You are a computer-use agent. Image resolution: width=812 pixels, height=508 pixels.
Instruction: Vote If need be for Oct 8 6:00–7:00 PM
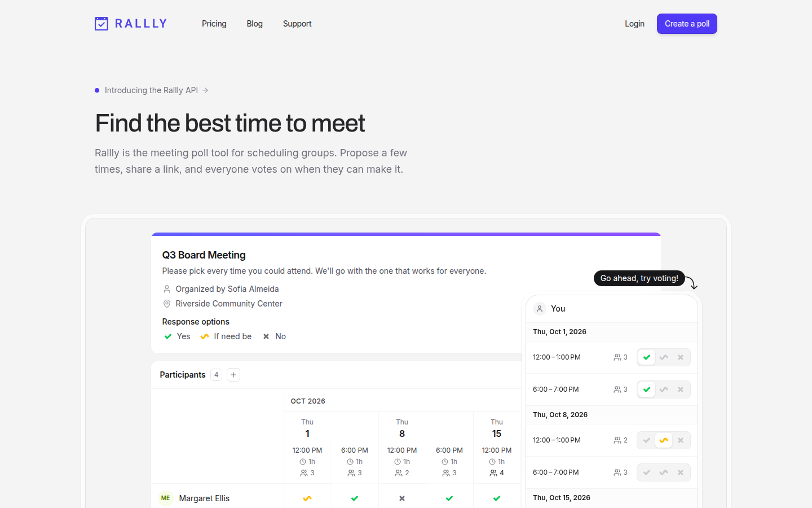coord(664,472)
